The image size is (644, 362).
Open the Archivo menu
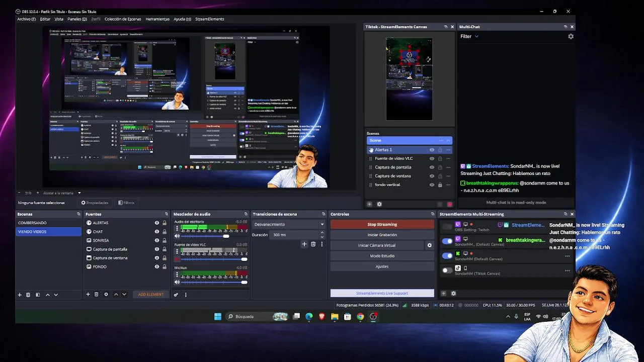coord(26,19)
